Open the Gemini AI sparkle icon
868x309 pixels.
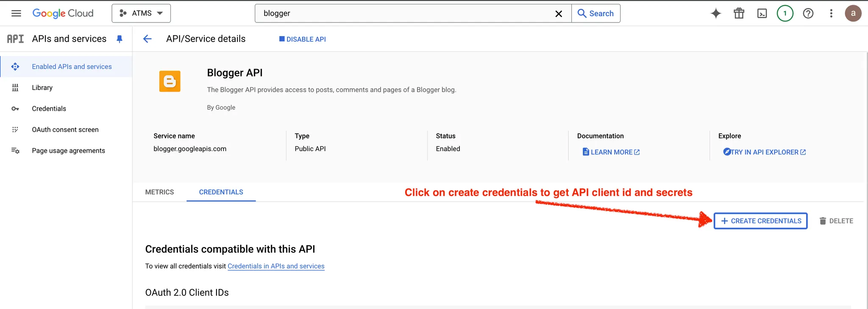716,13
